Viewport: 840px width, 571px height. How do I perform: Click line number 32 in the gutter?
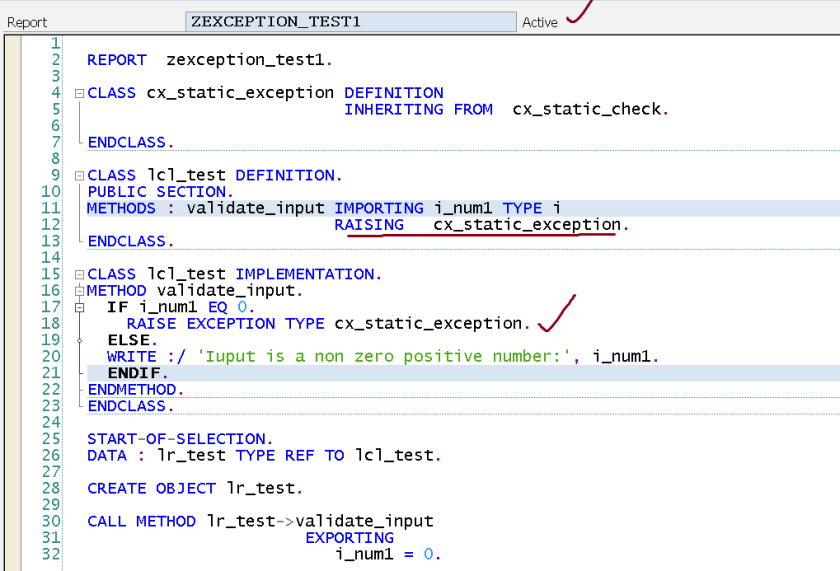point(52,554)
